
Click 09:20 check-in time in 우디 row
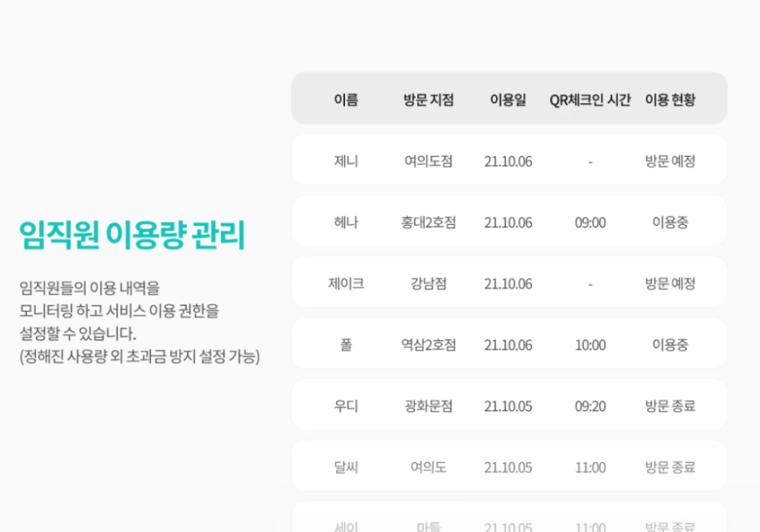[589, 406]
